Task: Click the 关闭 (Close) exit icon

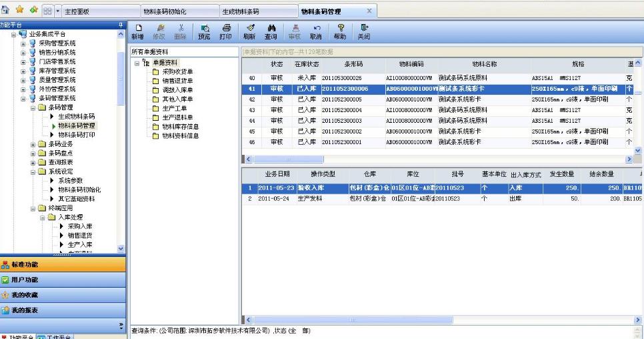Action: 363,31
